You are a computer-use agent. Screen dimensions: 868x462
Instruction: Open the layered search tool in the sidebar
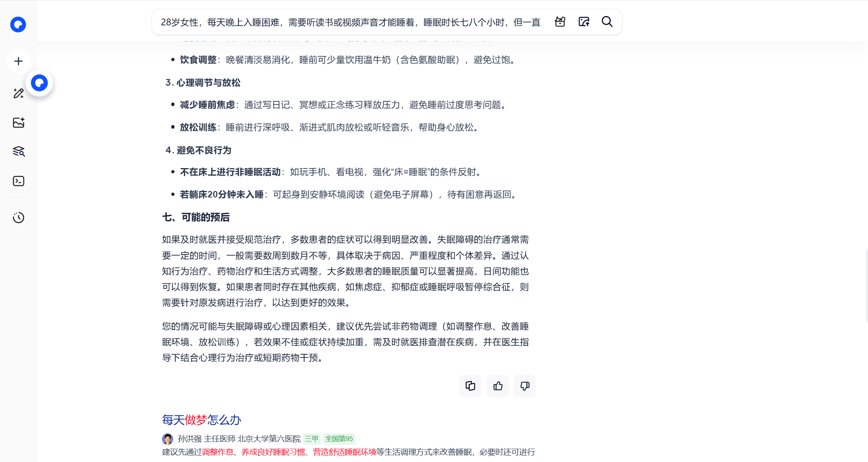pos(18,152)
